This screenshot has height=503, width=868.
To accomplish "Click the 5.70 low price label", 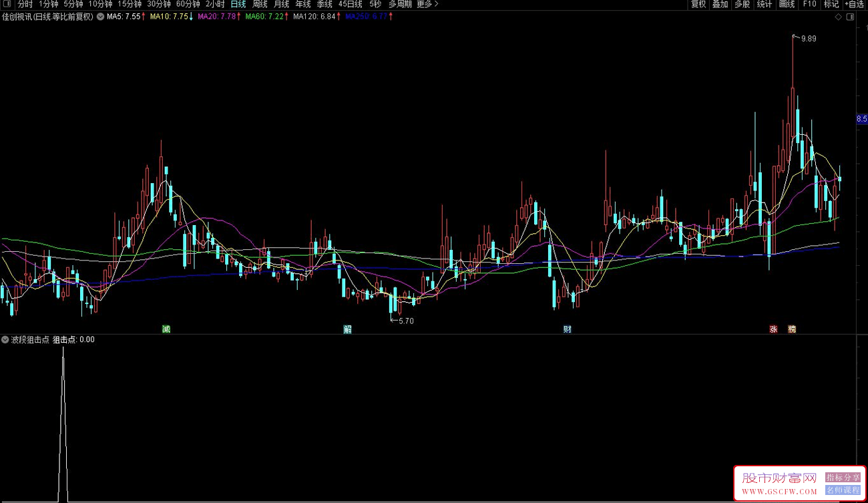I will (406, 321).
